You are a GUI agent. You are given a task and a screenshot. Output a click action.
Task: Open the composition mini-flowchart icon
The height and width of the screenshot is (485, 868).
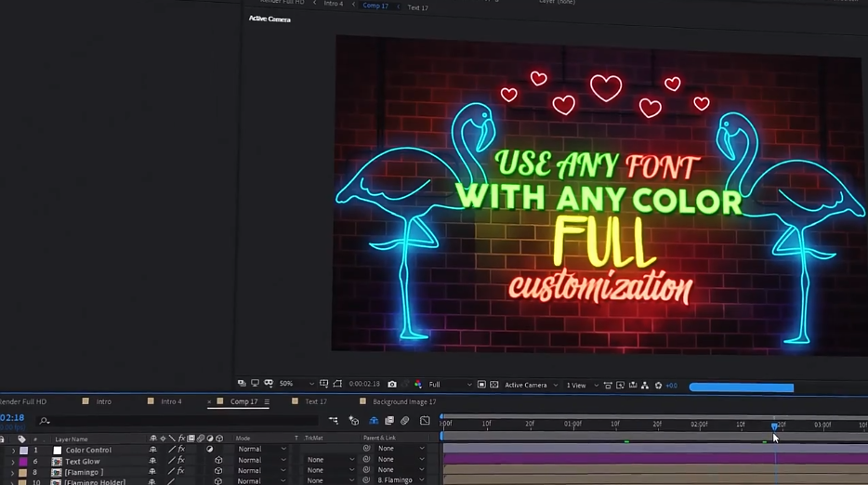tap(334, 421)
